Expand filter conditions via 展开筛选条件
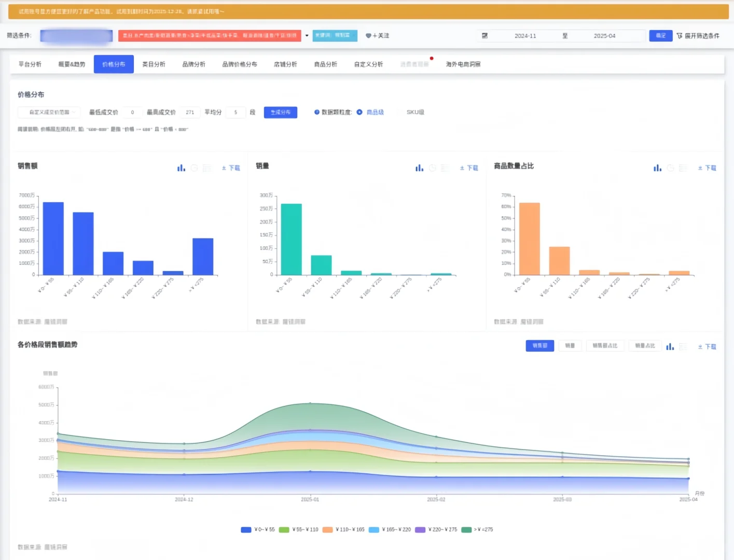The height and width of the screenshot is (560, 734). pos(698,36)
